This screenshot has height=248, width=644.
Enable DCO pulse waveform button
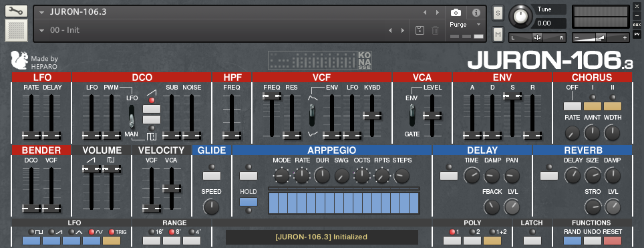[152, 120]
